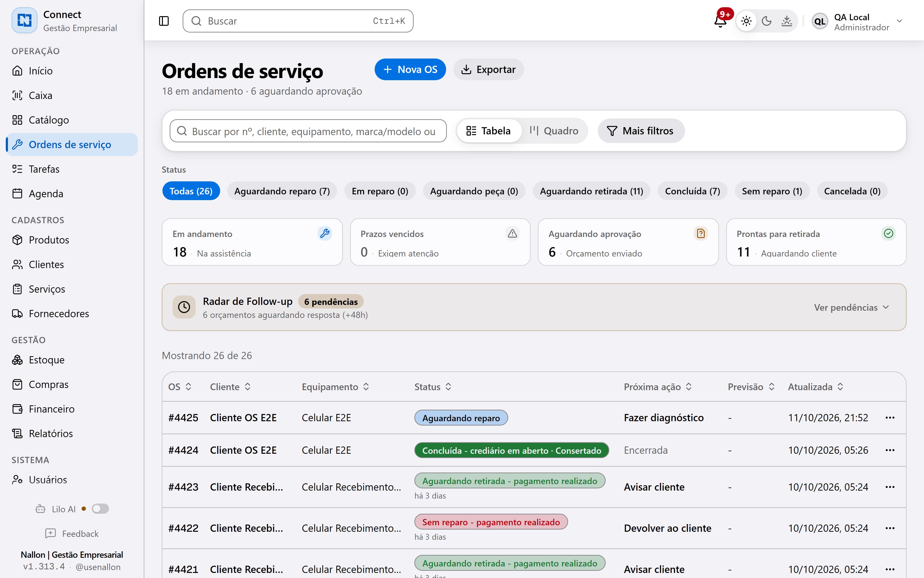Filter by Concluída (7) status

pyautogui.click(x=692, y=191)
